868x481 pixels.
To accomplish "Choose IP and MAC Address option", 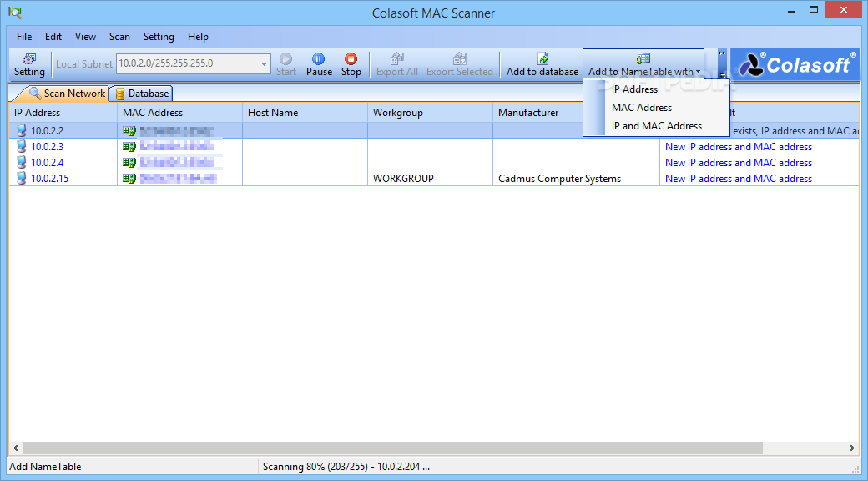I will pyautogui.click(x=657, y=126).
